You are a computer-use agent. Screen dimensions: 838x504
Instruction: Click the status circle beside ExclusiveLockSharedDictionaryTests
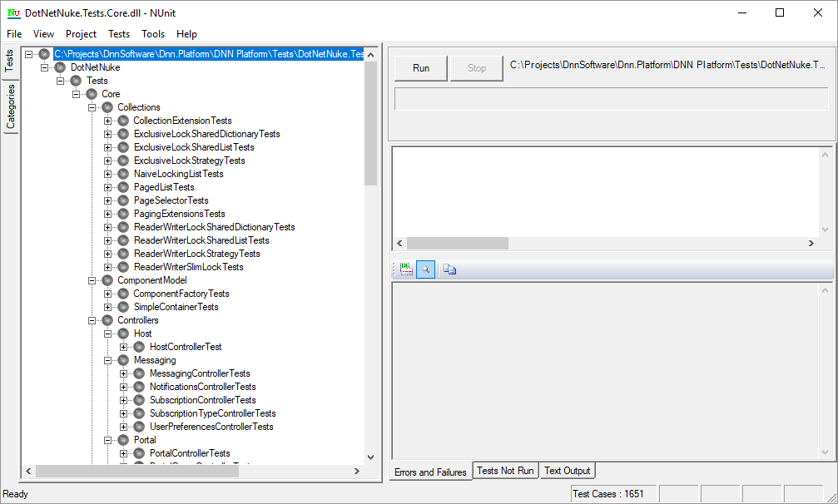click(x=123, y=134)
